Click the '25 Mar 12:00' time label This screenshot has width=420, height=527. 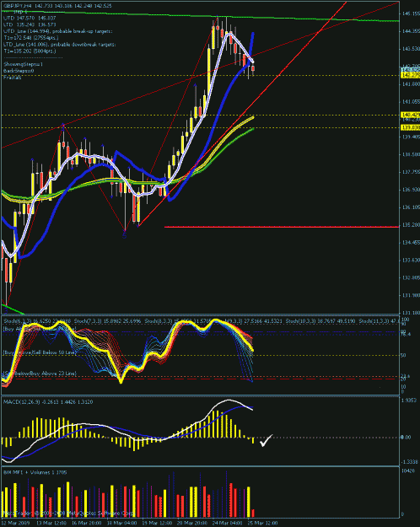(x=263, y=524)
